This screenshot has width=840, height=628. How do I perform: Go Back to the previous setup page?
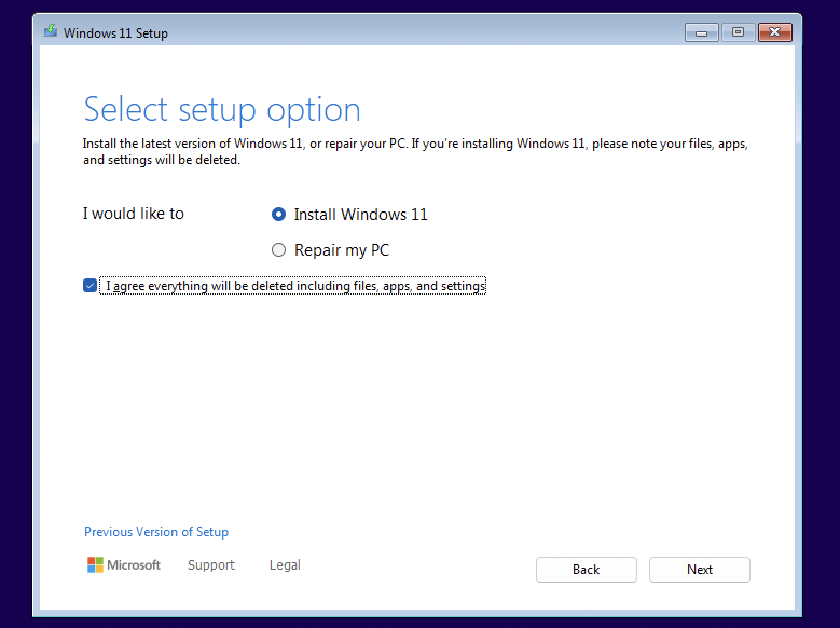click(586, 570)
